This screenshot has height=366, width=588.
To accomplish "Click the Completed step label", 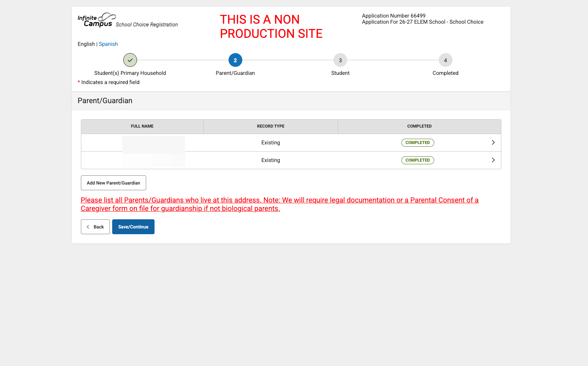I will point(445,73).
